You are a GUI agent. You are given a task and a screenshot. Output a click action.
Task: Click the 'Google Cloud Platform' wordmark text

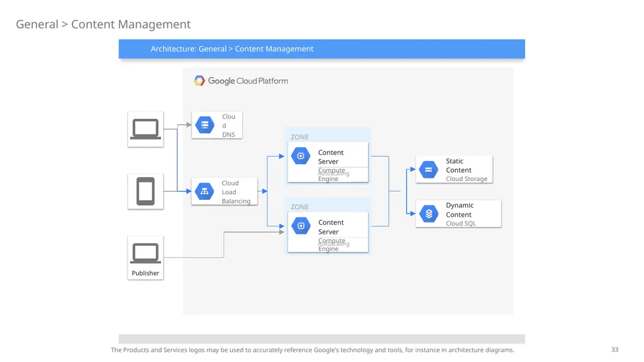click(x=248, y=81)
